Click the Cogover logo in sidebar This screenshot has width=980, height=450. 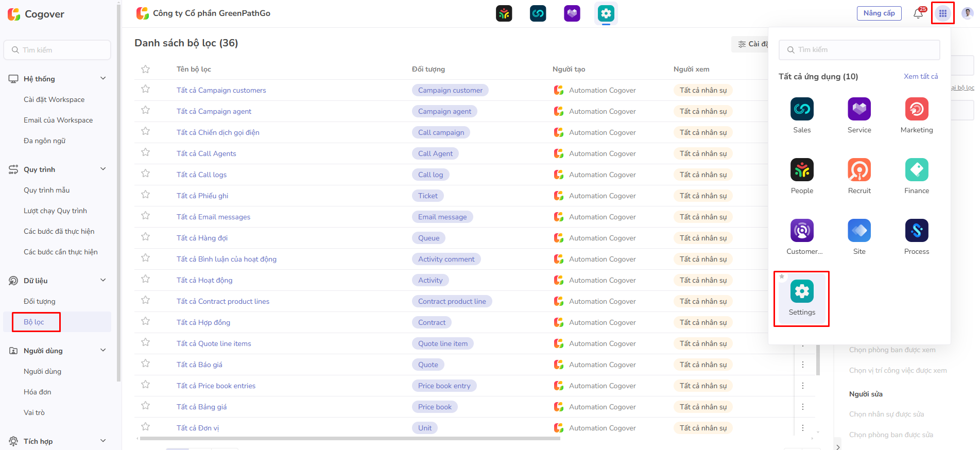pos(36,14)
